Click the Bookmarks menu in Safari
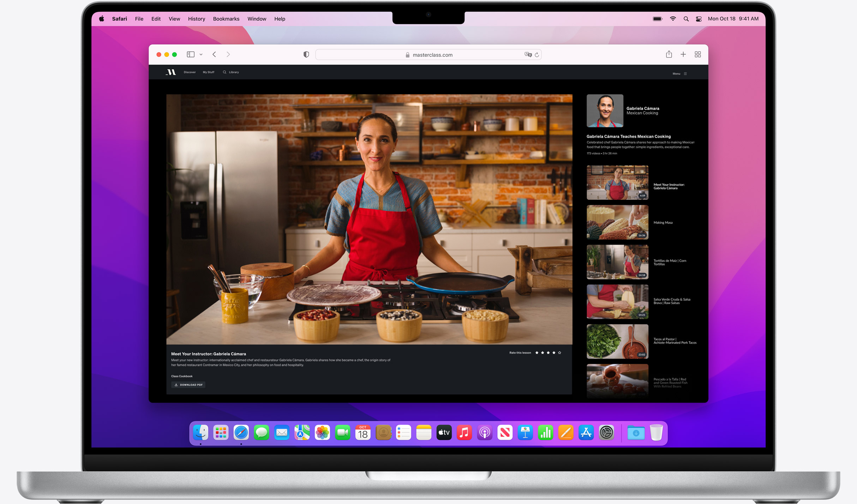This screenshot has height=504, width=857. 226,19
